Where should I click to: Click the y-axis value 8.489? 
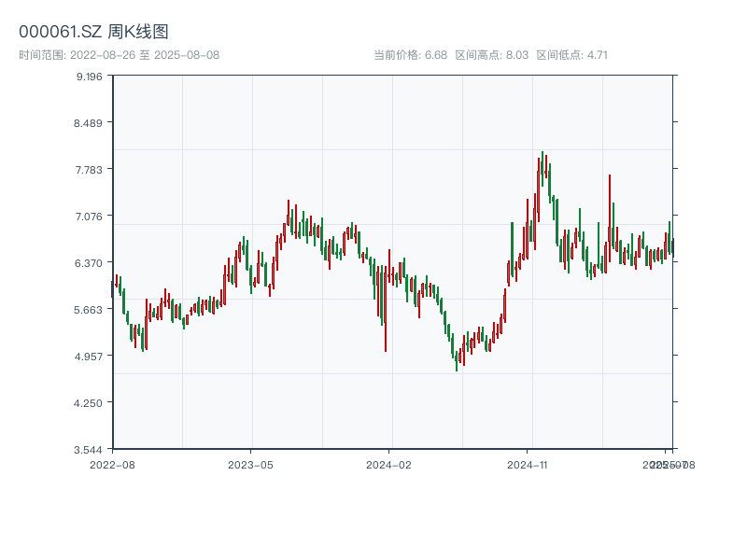(88, 123)
